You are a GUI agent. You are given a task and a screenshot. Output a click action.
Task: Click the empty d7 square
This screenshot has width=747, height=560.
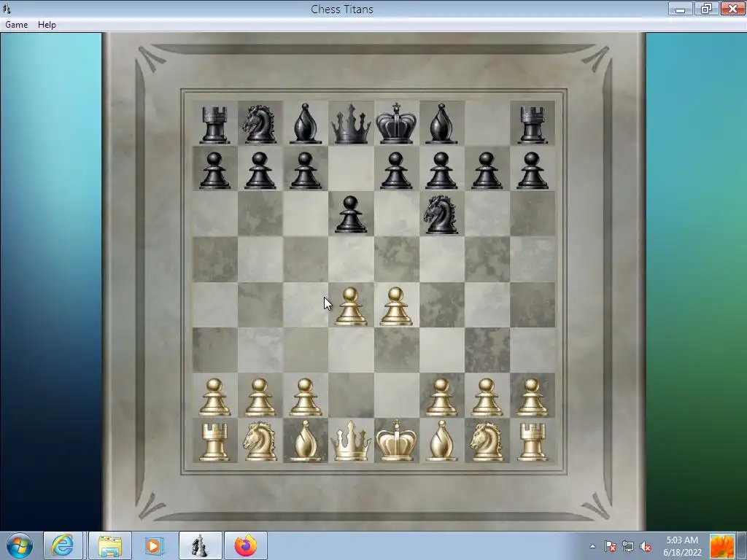351,168
